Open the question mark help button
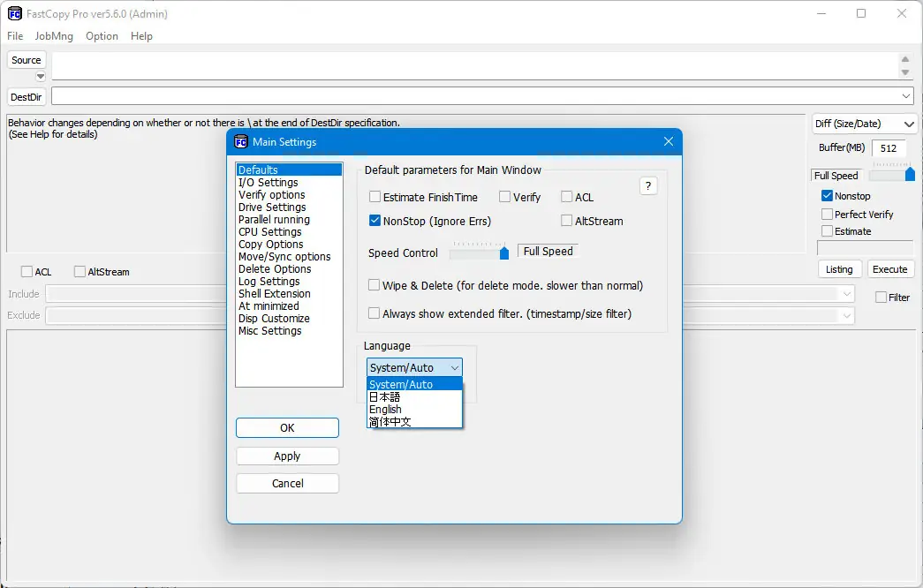This screenshot has width=923, height=588. pos(648,186)
